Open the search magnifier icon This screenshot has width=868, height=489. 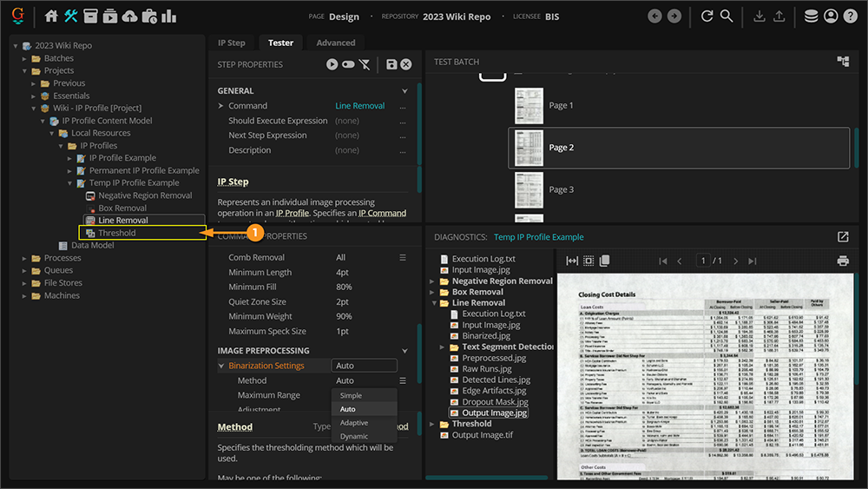click(727, 16)
